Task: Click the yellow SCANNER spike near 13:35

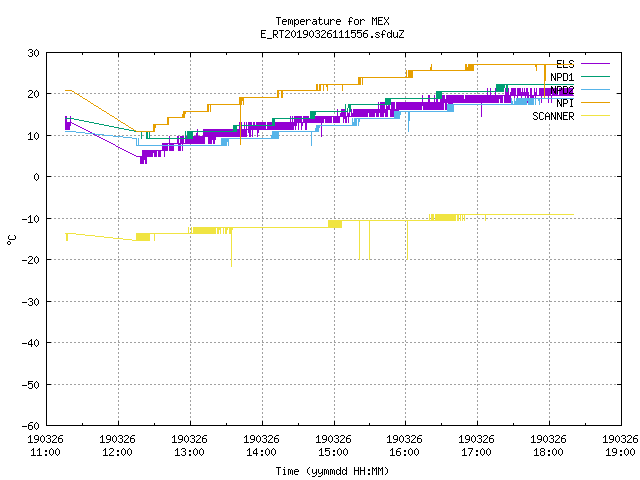Action: point(231,249)
